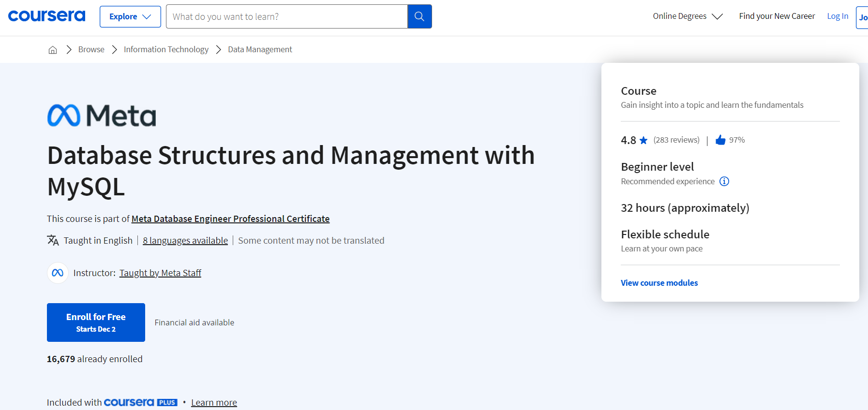
Task: Click the thumbs-up 97% icon
Action: pyautogui.click(x=720, y=140)
